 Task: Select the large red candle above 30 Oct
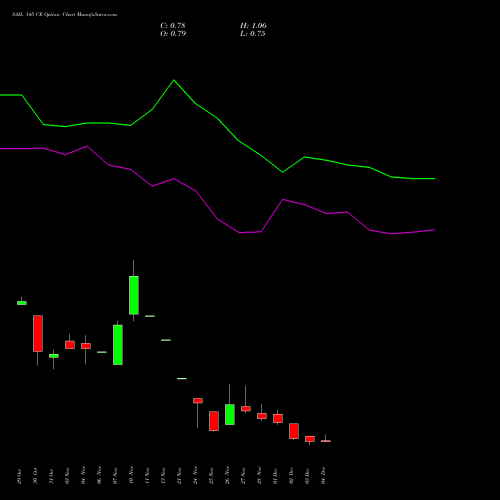coord(38,333)
